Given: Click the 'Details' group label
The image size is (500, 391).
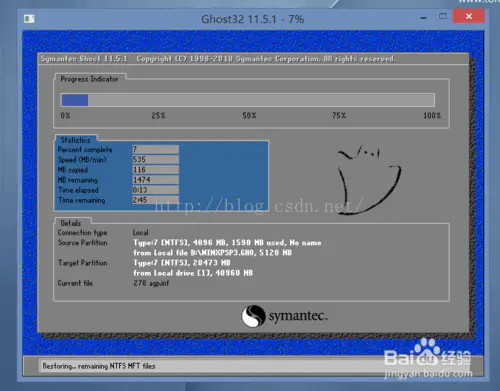Looking at the screenshot, I should 71,223.
